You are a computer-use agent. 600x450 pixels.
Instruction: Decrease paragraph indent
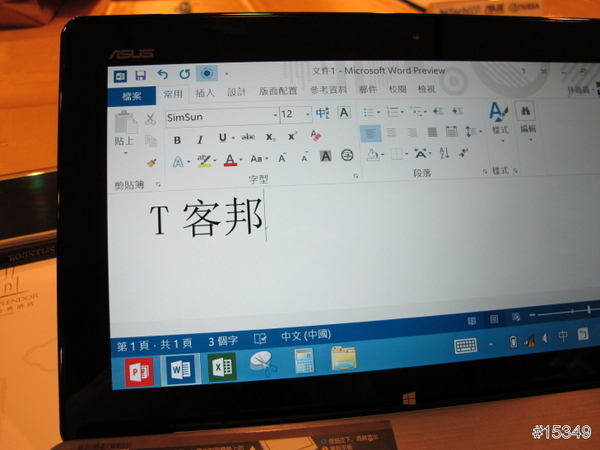(x=438, y=111)
